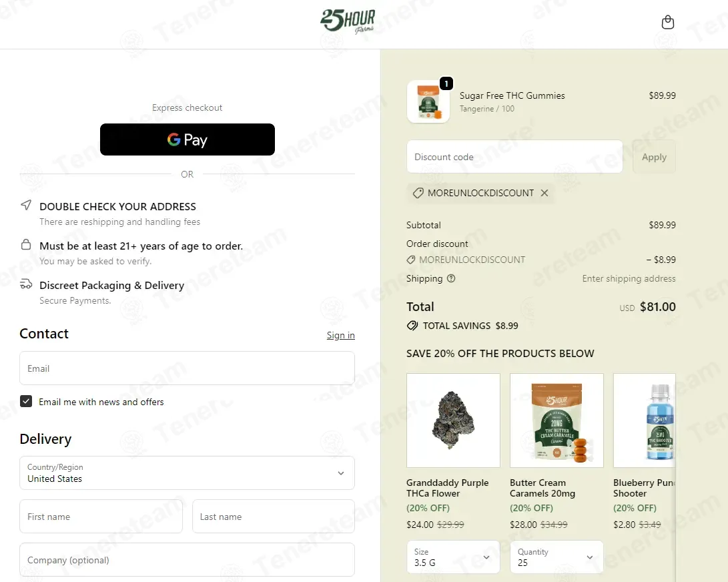Pay with the Google Pay button
Image resolution: width=728 pixels, height=582 pixels.
(x=187, y=139)
